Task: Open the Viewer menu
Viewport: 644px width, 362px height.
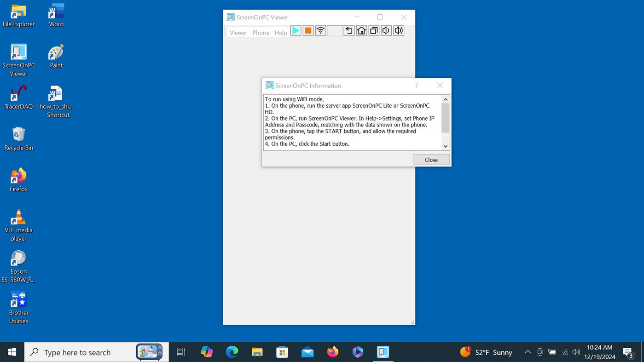Action: point(238,32)
